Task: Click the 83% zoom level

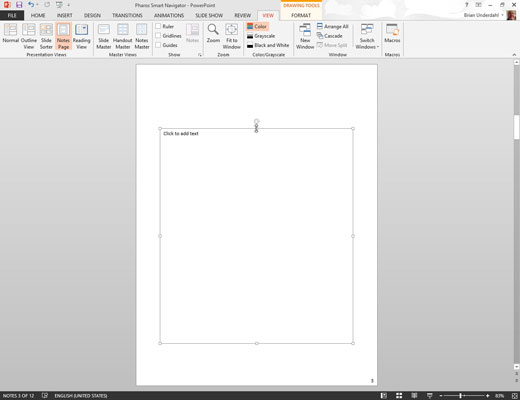Action: (x=499, y=396)
